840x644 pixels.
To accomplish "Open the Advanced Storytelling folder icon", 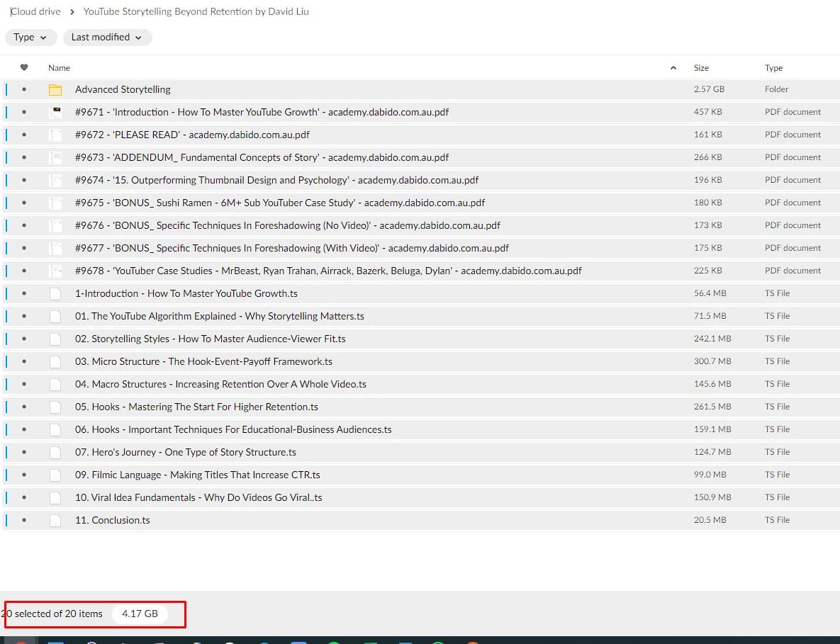I will (x=55, y=90).
